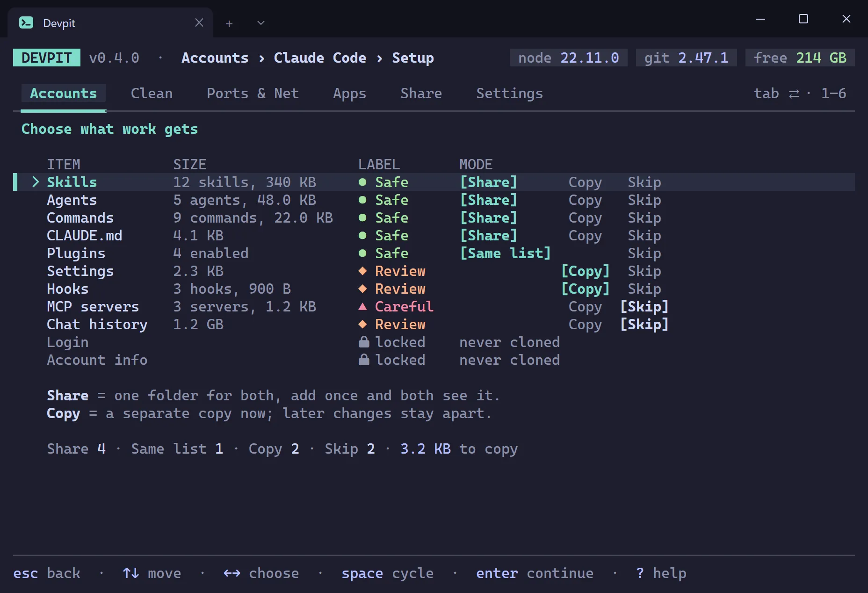This screenshot has height=593, width=868.
Task: Click the lock icon on Account info row
Action: pos(363,360)
